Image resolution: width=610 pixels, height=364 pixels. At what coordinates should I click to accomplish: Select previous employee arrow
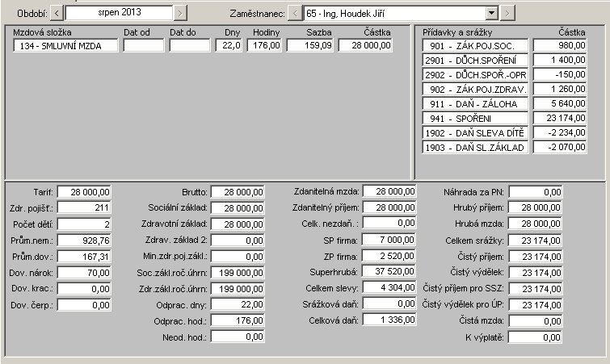pos(295,14)
